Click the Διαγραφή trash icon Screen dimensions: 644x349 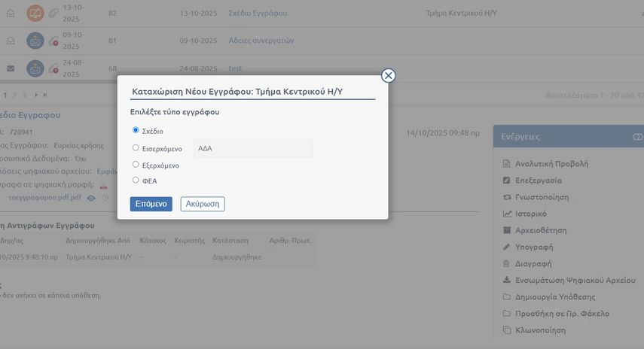click(x=507, y=263)
